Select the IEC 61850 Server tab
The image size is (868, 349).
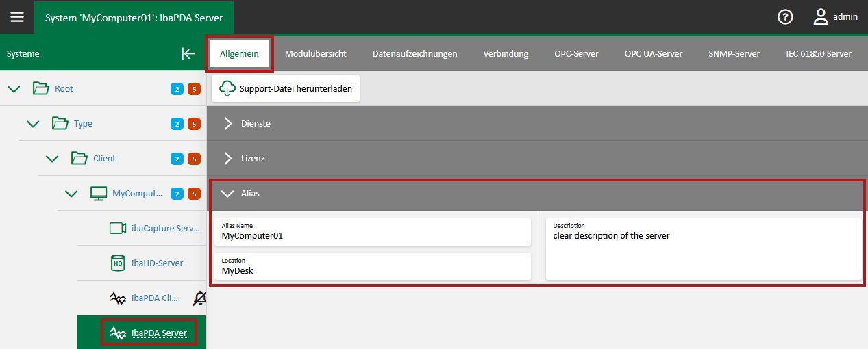coord(819,53)
